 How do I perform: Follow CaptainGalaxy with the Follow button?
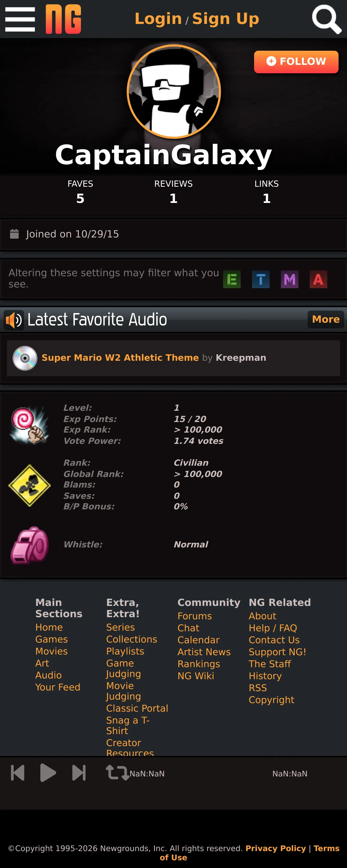[296, 62]
